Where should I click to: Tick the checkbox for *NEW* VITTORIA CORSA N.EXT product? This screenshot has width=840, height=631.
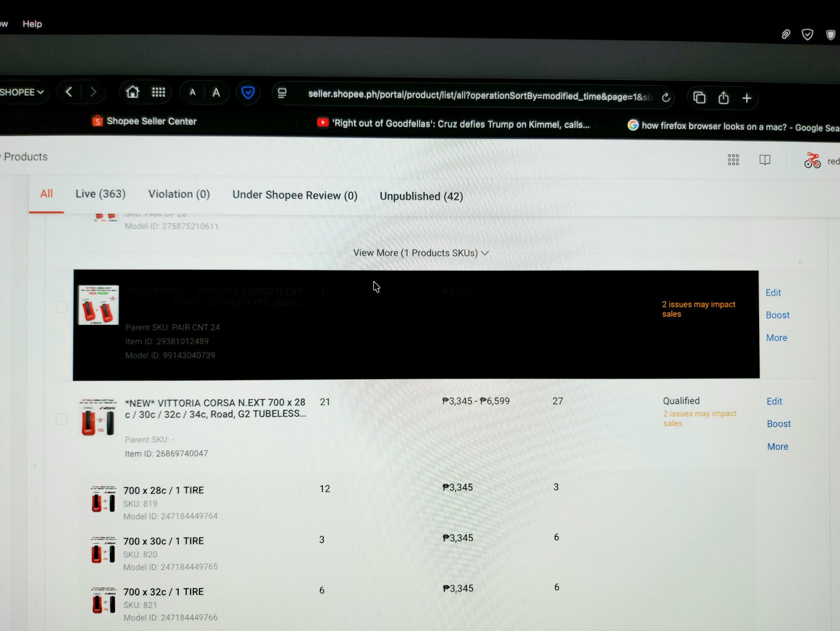coord(61,419)
